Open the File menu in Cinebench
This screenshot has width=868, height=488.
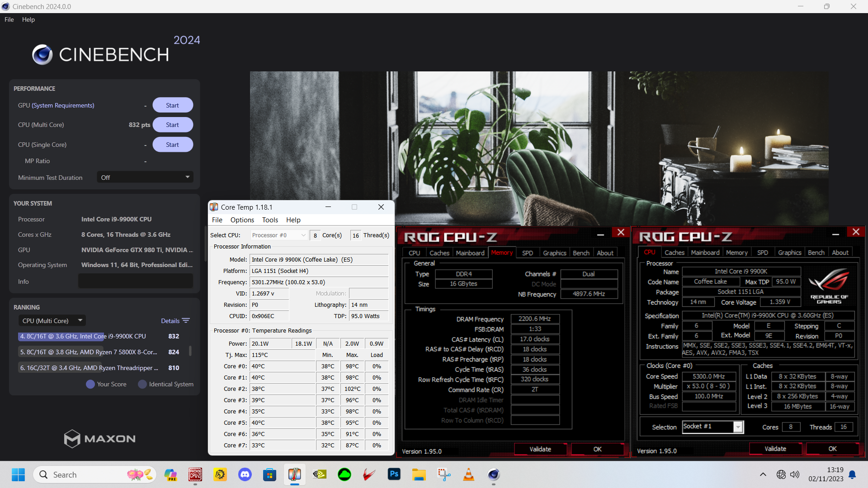[x=9, y=19]
